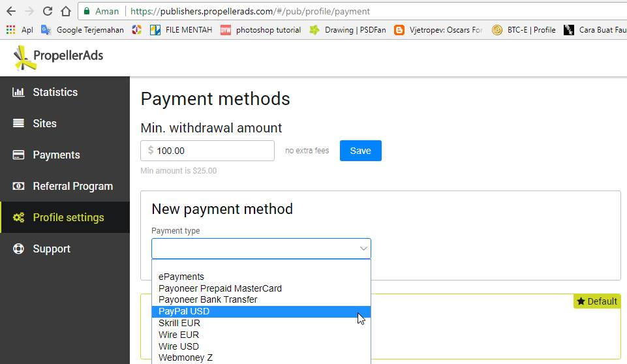Open the BTC-E | Profile bookmark
The width and height of the screenshot is (627, 364).
(524, 29)
